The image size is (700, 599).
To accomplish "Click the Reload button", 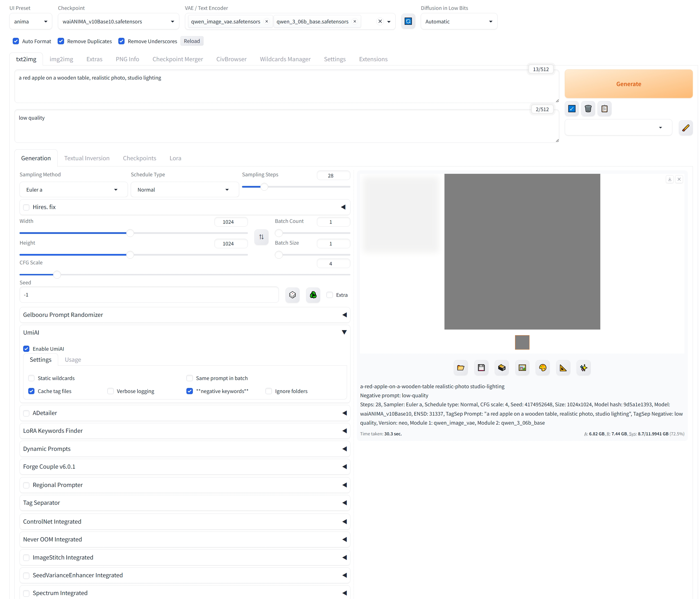I will click(192, 41).
